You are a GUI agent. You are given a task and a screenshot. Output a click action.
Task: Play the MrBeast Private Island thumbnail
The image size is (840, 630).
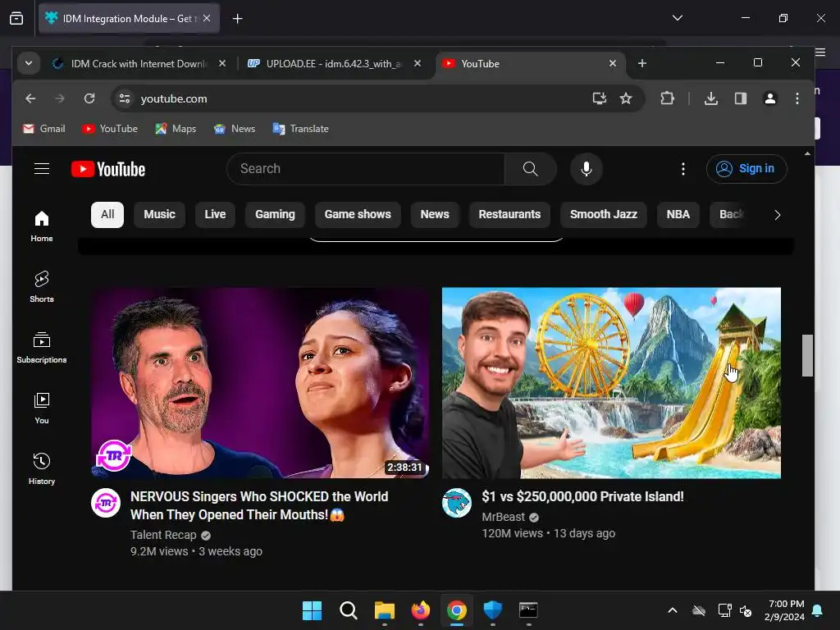click(611, 382)
